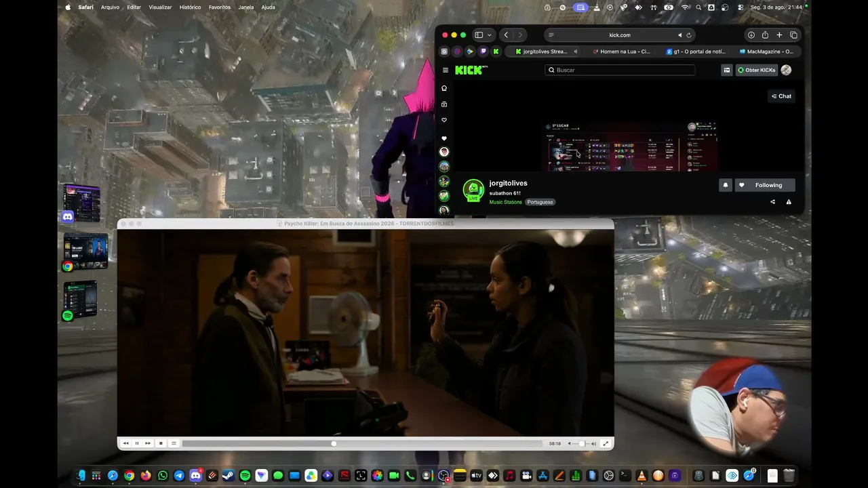Switch to g1 portal de notícias tab
868x488 pixels.
(x=696, y=52)
